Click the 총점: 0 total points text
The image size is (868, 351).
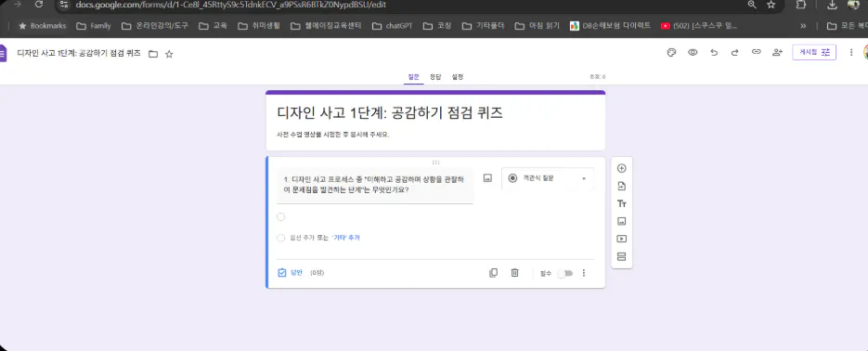pyautogui.click(x=597, y=77)
